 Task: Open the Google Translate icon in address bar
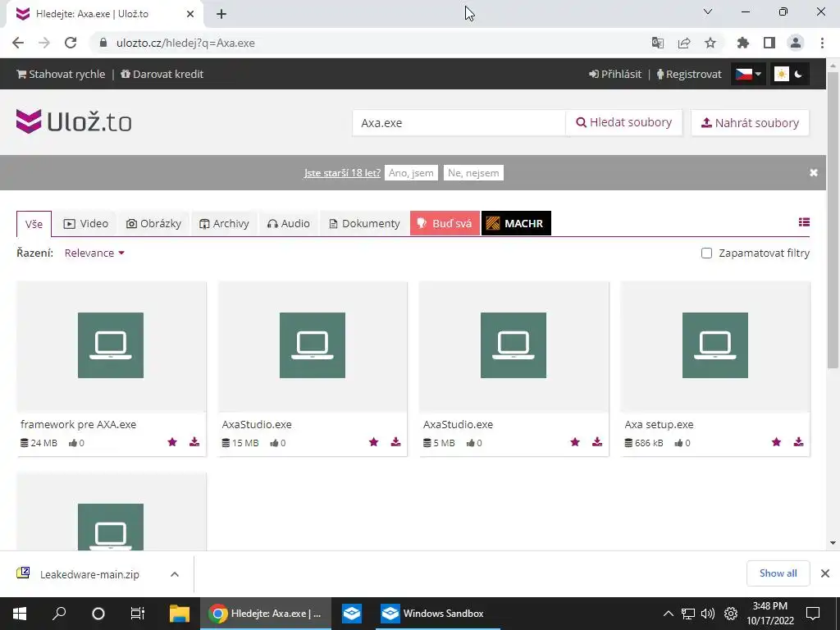click(658, 43)
